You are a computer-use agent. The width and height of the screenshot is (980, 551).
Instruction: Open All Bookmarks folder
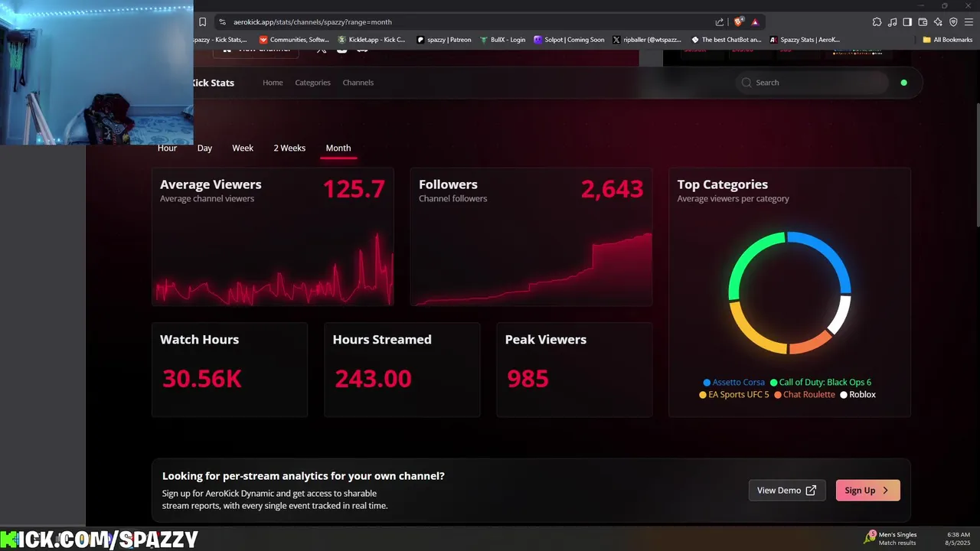click(x=948, y=40)
